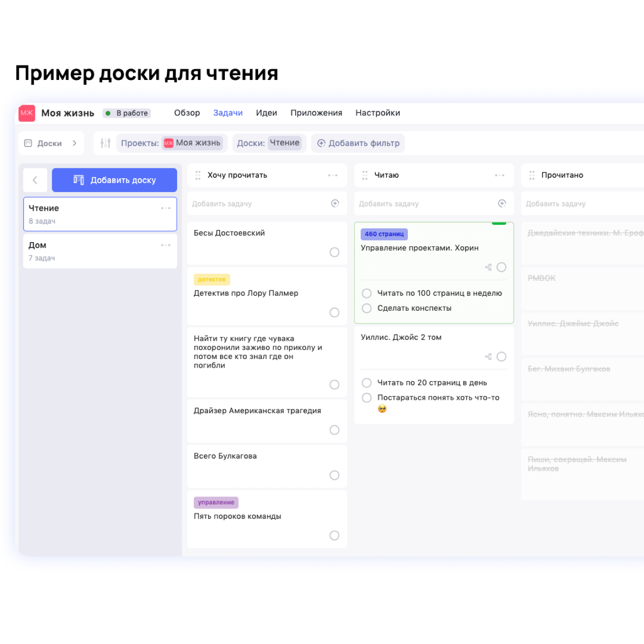Click subtask icon on Уиллис. Джойс 2 том card
644x644 pixels.
pos(488,357)
